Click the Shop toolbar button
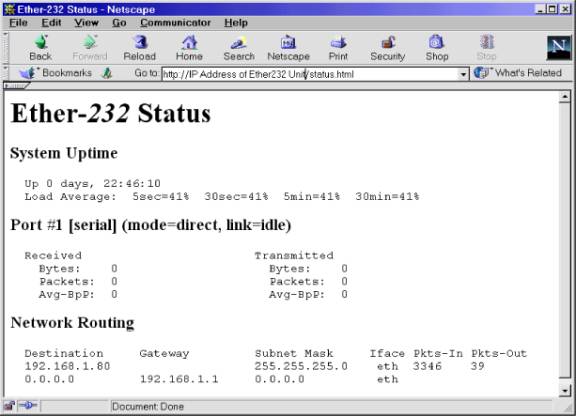 coord(437,48)
